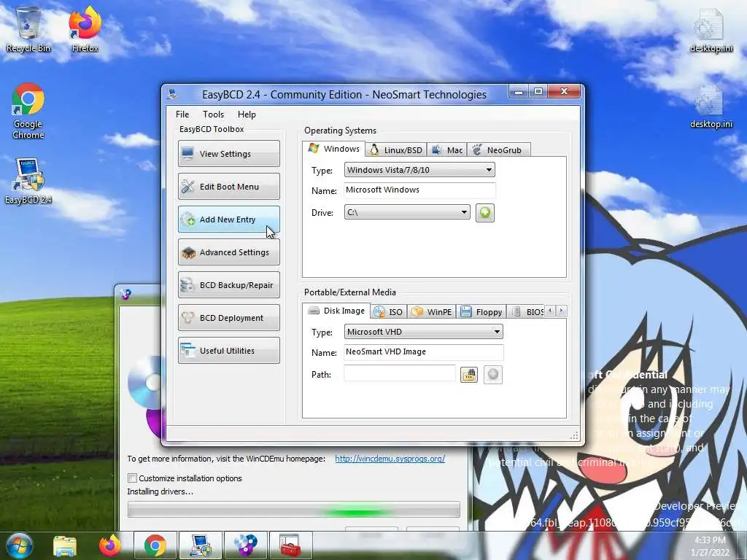Open Advanced Settings in the toolbox
747x560 pixels.
point(228,252)
